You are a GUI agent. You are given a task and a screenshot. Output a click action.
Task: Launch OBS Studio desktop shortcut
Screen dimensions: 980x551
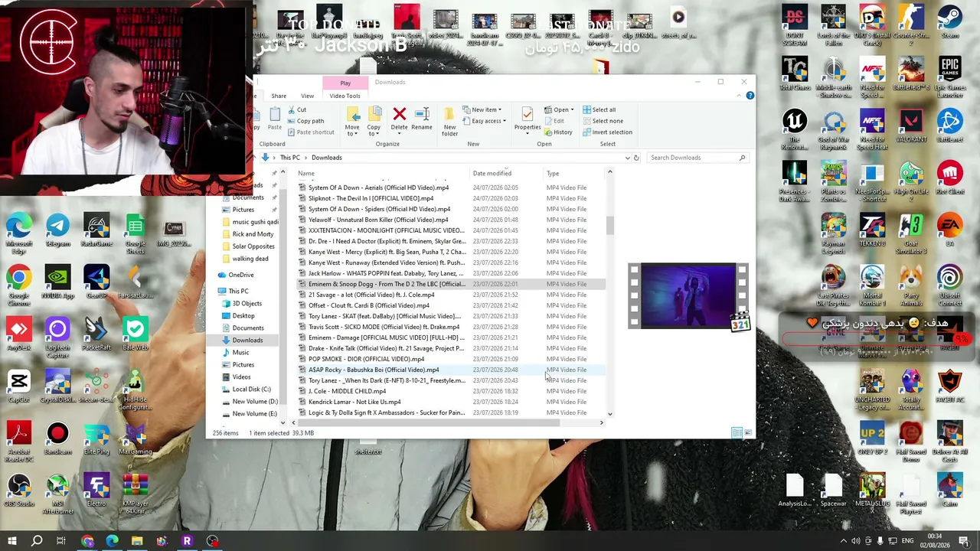[19, 491]
